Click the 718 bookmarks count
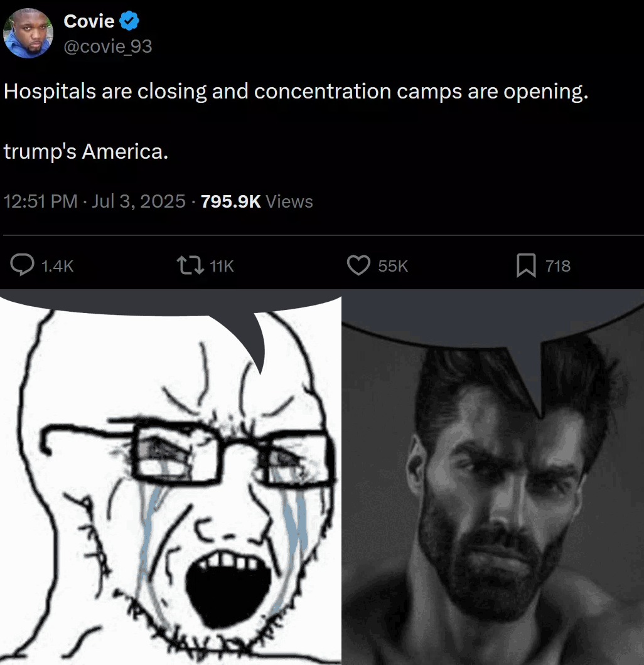This screenshot has width=644, height=665. (x=558, y=266)
